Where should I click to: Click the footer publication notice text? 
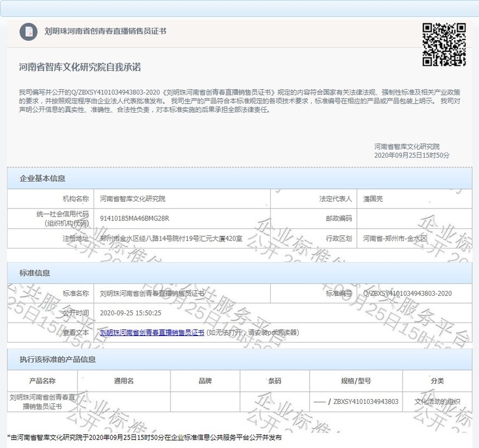[144, 437]
